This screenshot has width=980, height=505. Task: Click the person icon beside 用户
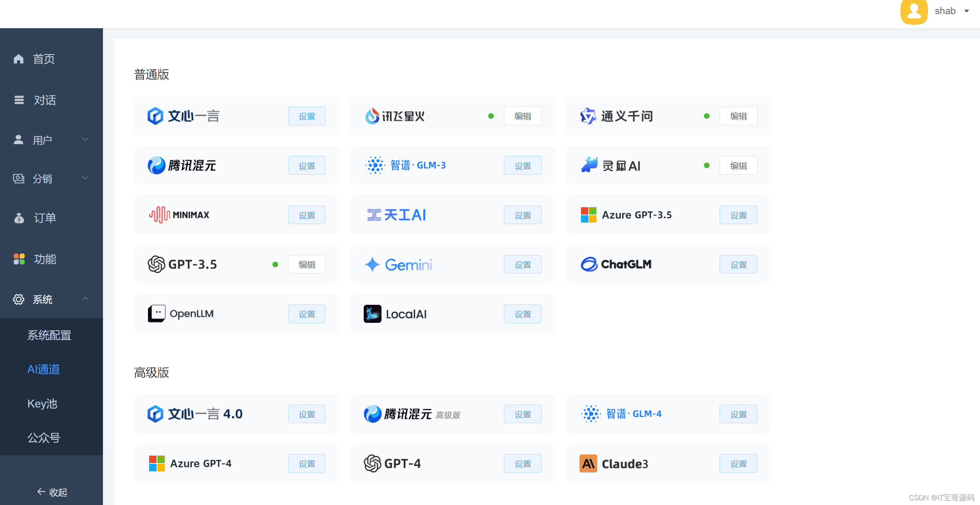click(18, 139)
